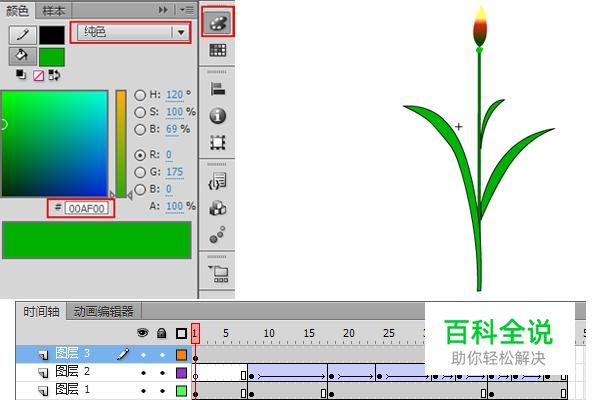Click the alpha value 100

click(x=174, y=206)
